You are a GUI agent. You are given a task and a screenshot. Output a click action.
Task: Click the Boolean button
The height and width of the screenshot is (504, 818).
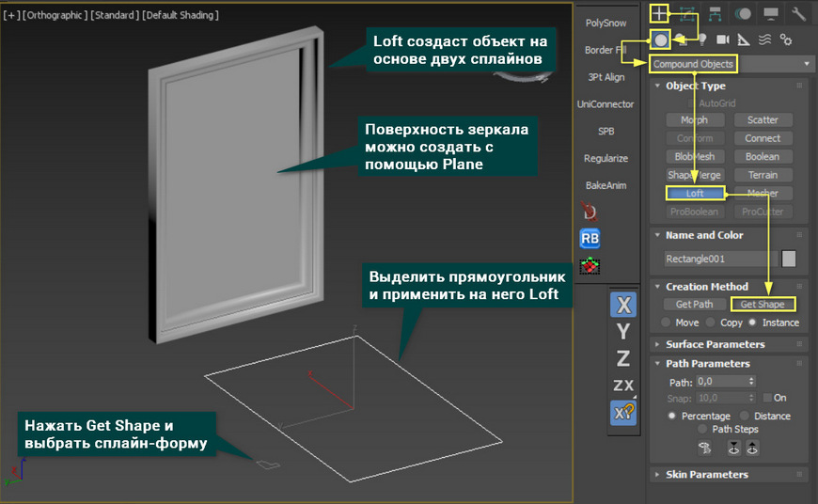[763, 156]
